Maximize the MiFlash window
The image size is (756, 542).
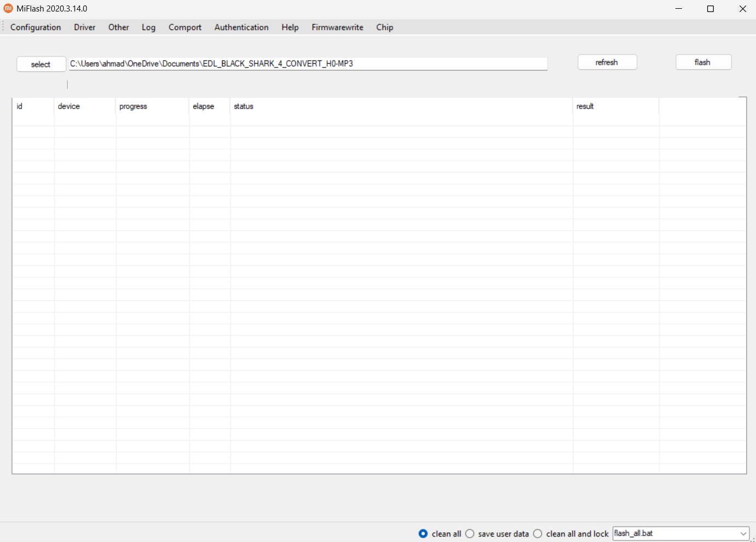coord(710,9)
